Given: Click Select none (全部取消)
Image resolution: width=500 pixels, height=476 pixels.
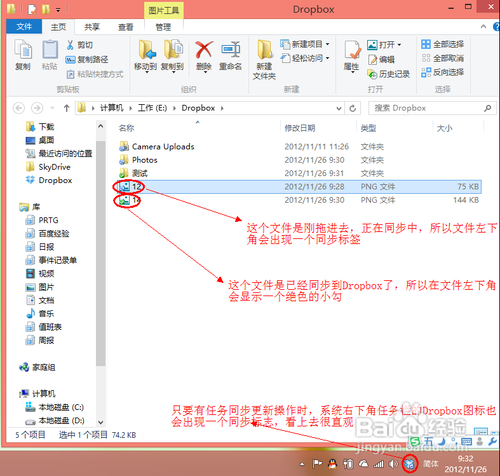Looking at the screenshot, I should click(442, 58).
